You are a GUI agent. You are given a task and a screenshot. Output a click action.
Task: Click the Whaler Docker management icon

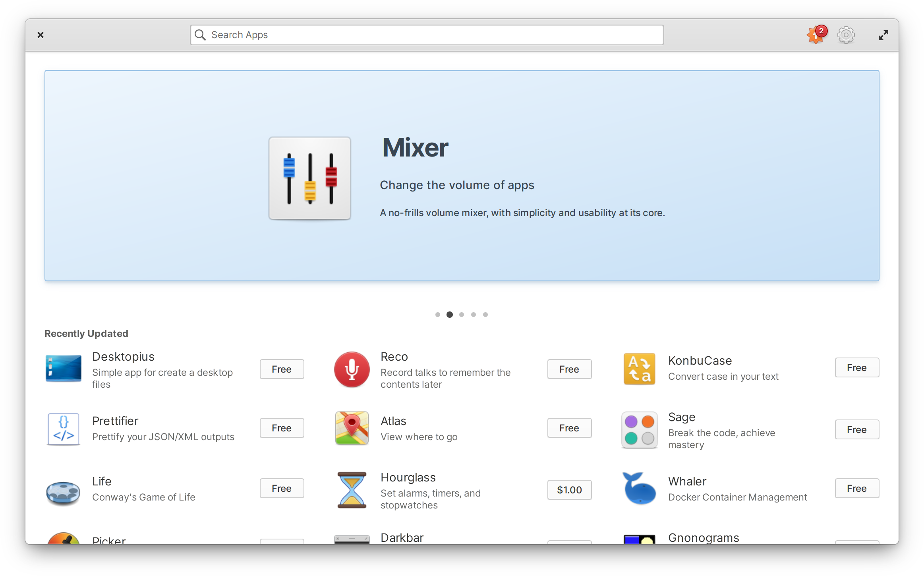638,490
